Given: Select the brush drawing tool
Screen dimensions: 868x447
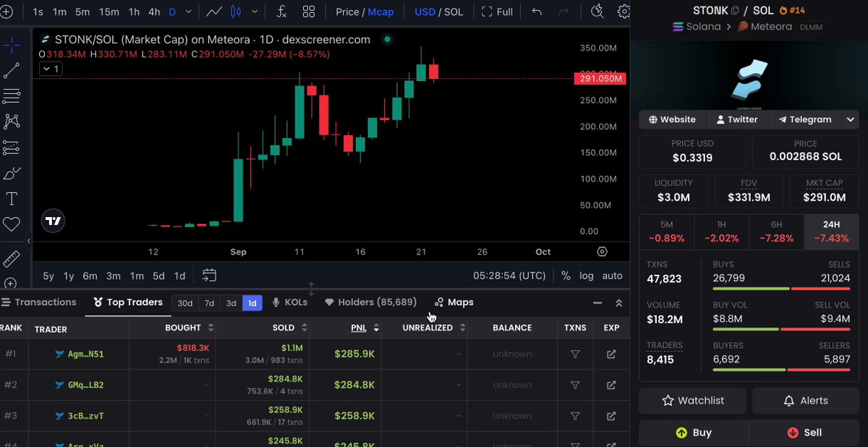Looking at the screenshot, I should 12,174.
